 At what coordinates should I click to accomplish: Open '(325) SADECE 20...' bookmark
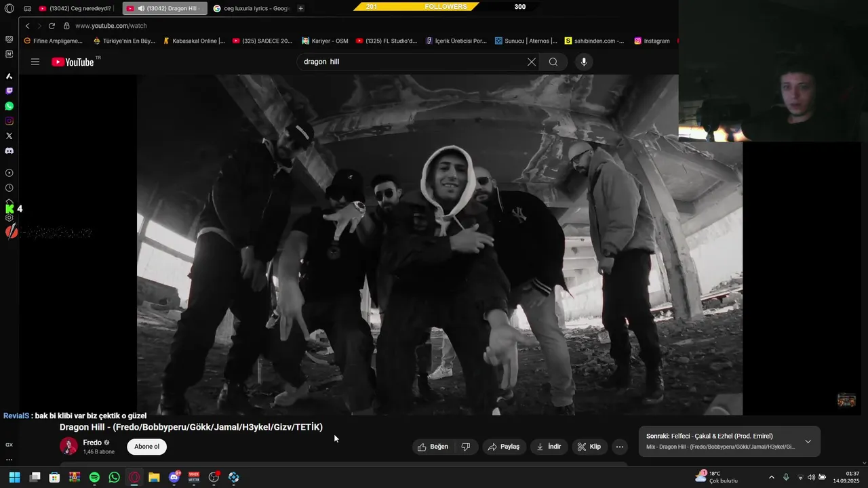[262, 41]
